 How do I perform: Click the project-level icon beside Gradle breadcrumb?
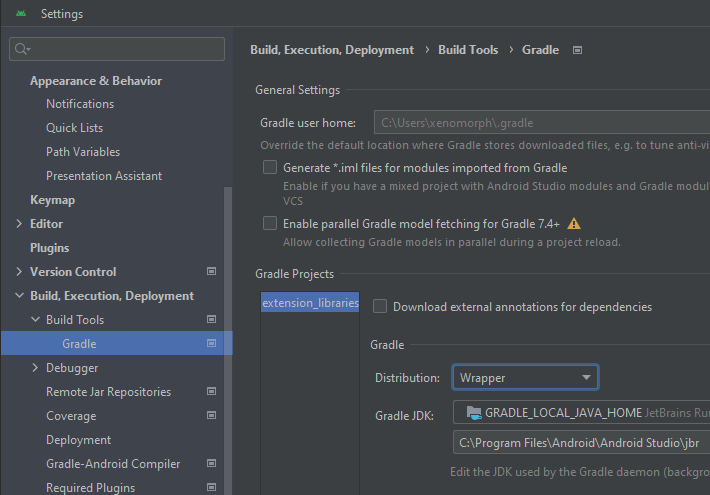577,50
